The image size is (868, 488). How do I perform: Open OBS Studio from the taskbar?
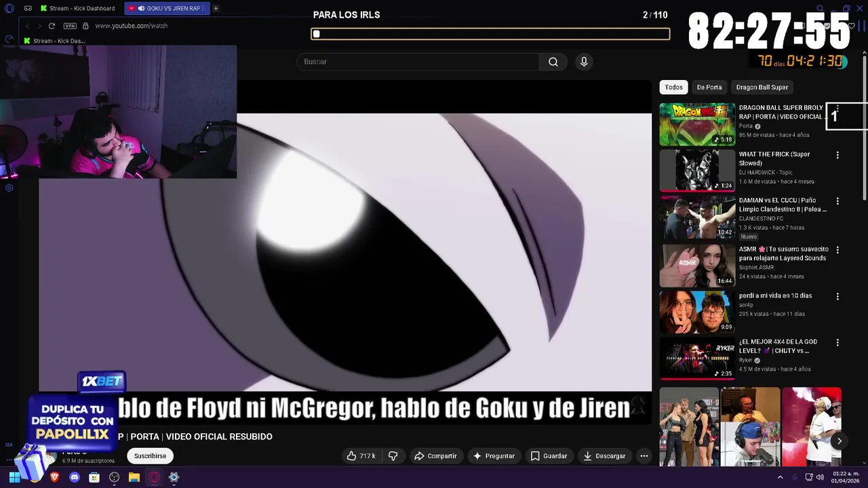[x=114, y=477]
